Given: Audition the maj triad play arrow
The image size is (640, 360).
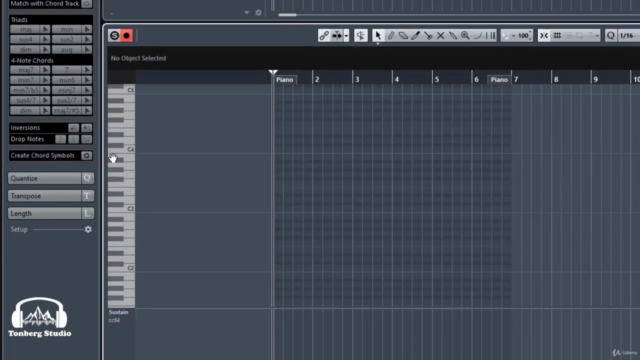Looking at the screenshot, I should click(45, 29).
